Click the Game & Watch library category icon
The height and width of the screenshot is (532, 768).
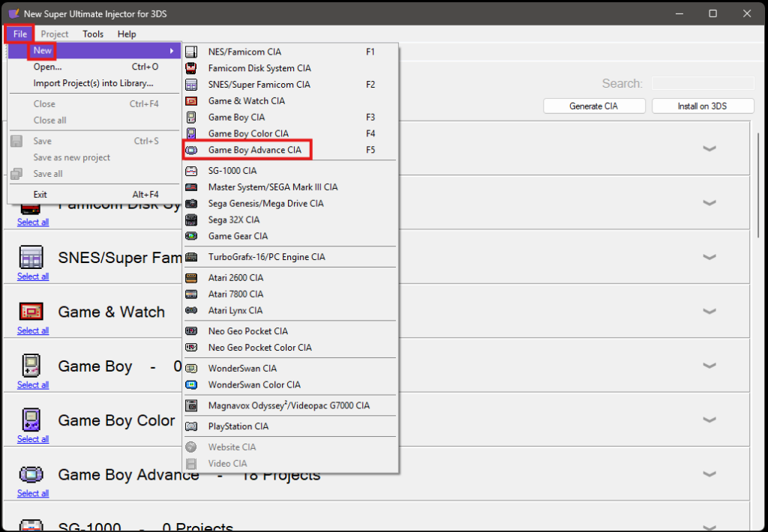click(31, 311)
